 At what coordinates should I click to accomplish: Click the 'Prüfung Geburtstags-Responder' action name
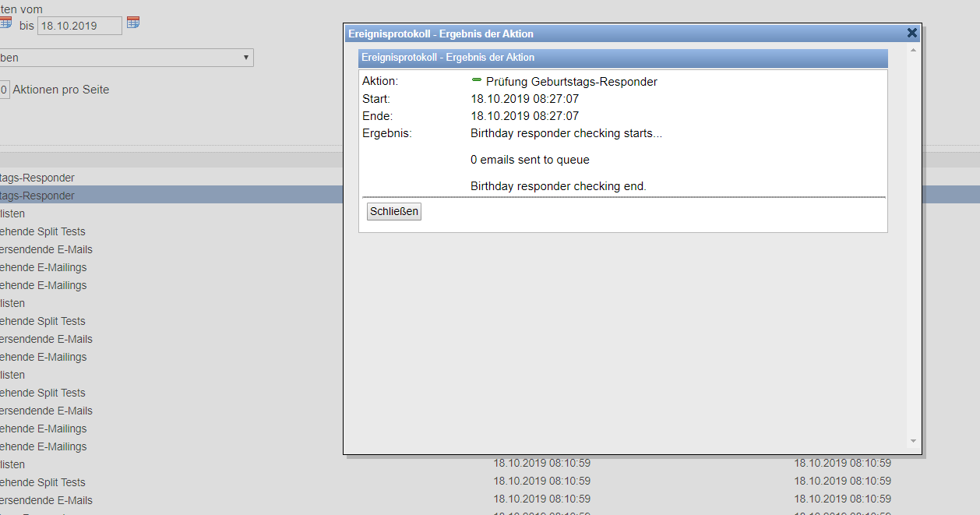(571, 82)
